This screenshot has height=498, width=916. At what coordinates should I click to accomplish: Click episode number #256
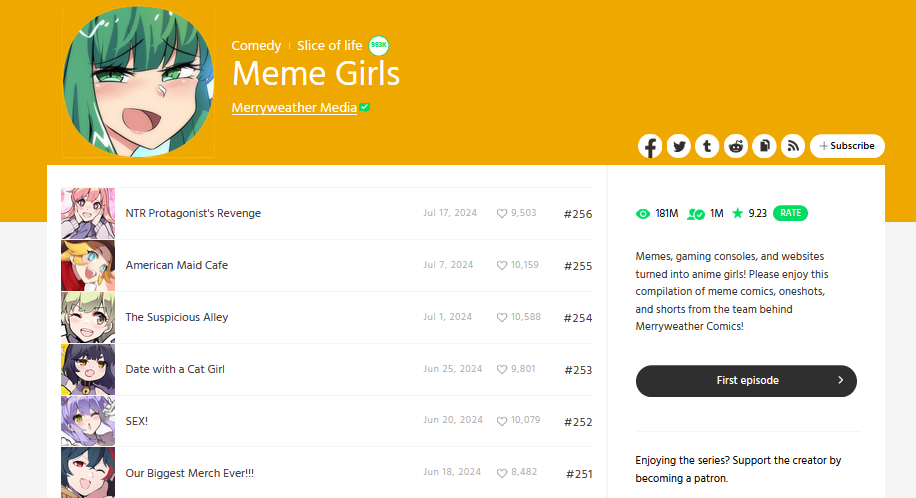(x=578, y=215)
